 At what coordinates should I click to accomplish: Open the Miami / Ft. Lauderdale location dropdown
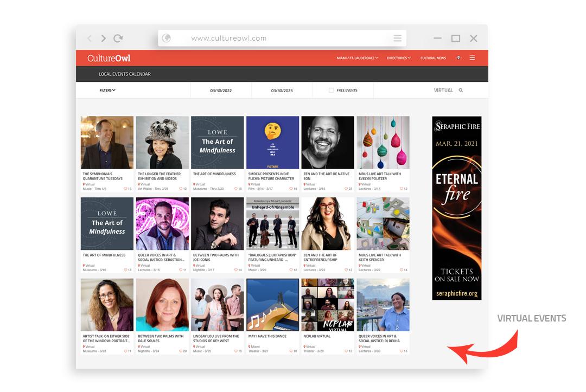pyautogui.click(x=357, y=58)
